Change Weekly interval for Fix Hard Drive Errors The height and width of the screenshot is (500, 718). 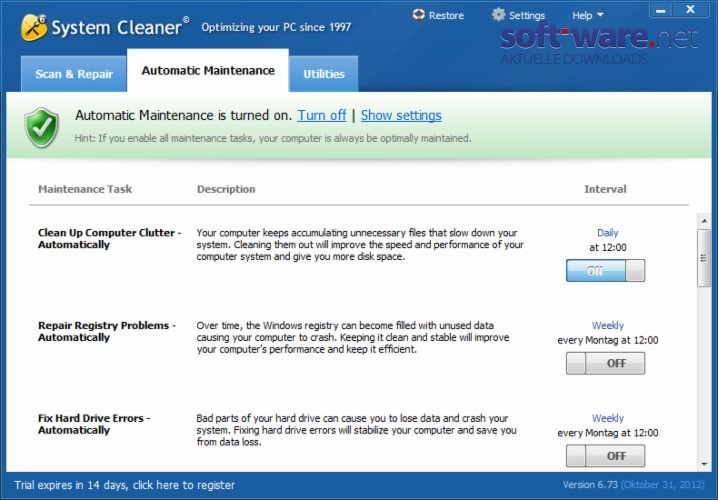click(608, 418)
